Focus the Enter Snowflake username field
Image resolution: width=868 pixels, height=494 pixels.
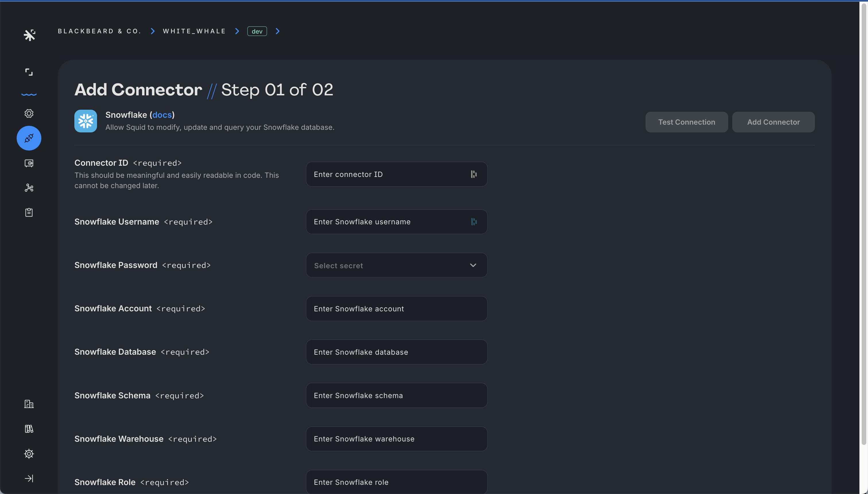396,221
